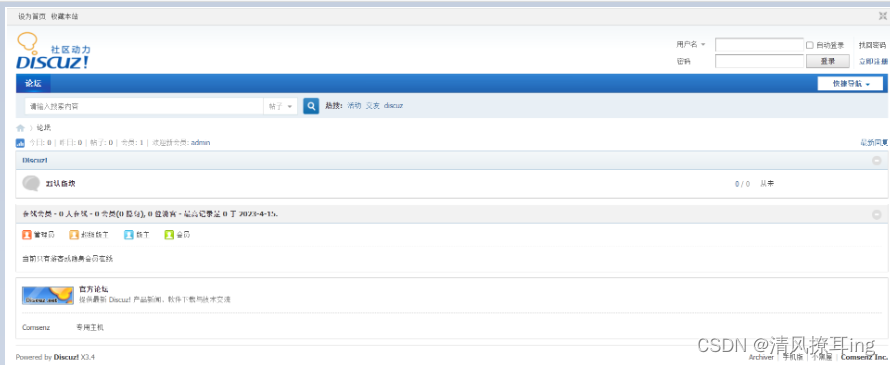Open the 默认版块 forum link
The image size is (890, 365).
pyautogui.click(x=61, y=183)
